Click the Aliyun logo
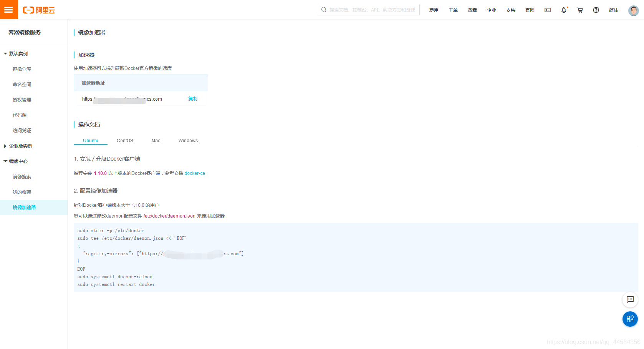 [39, 10]
